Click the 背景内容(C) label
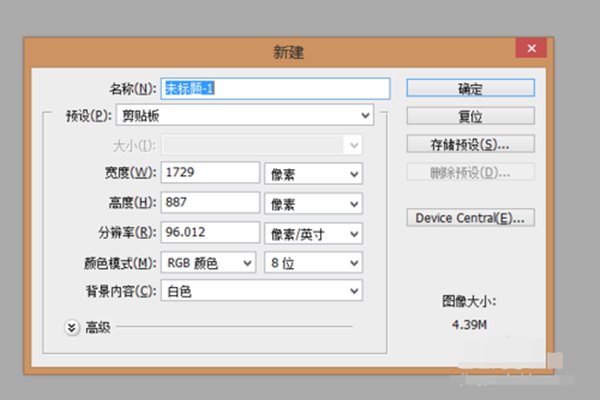600x400 pixels. tap(121, 291)
